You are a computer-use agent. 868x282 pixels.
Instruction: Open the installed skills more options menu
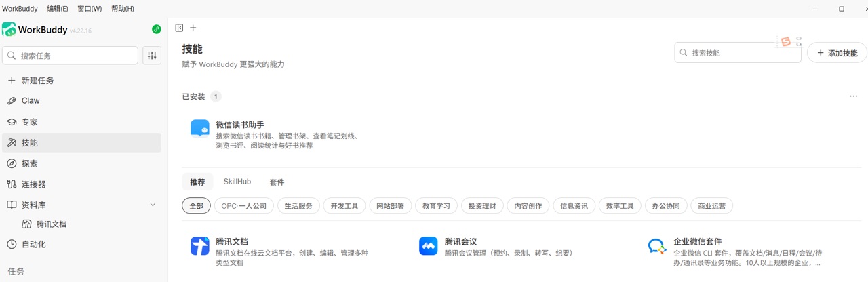click(x=853, y=96)
